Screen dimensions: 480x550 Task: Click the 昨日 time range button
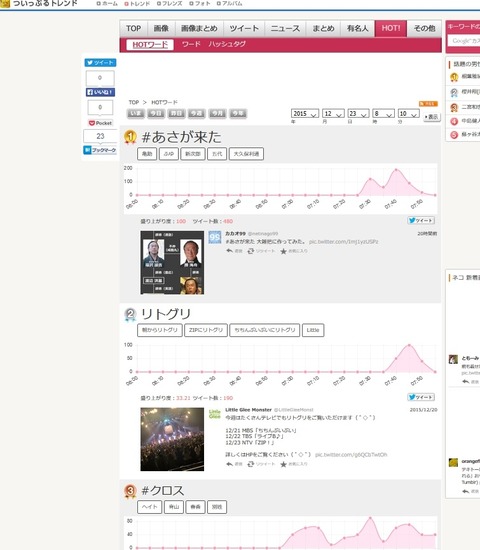pos(176,113)
